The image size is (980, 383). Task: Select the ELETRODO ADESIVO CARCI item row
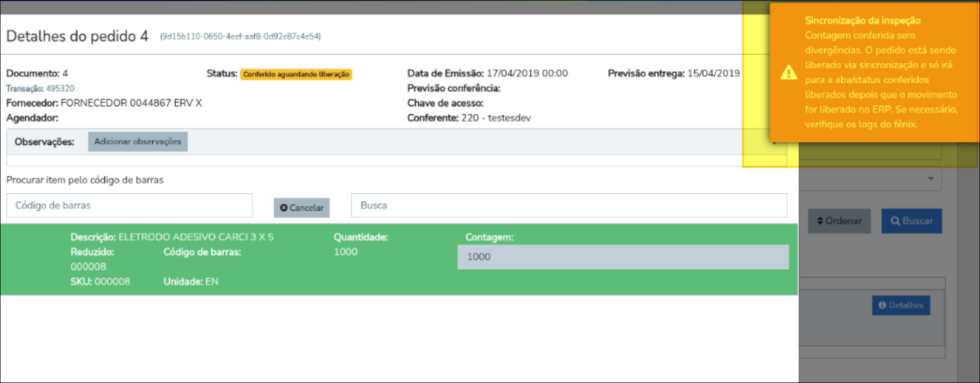pyautogui.click(x=399, y=259)
